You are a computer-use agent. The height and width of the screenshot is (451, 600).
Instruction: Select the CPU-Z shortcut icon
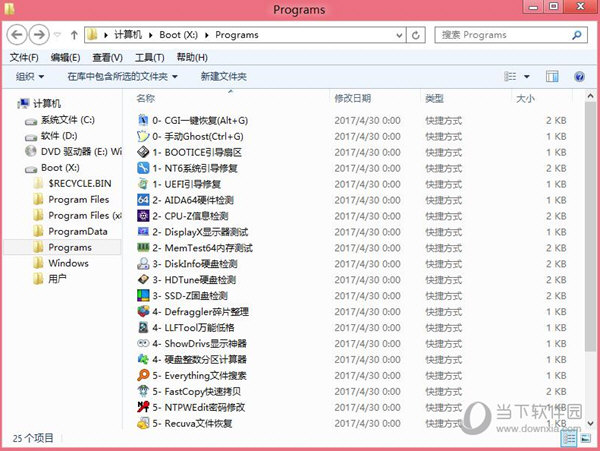point(143,216)
